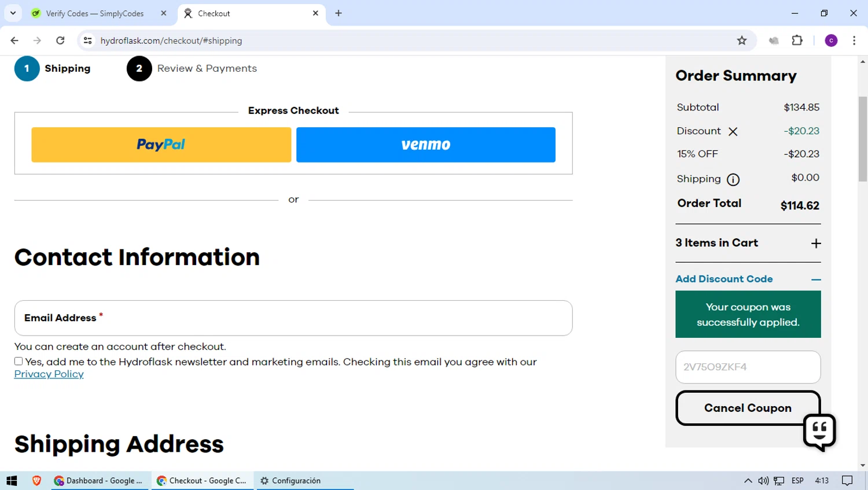Click Cancel Coupon button
Screen dimensions: 868x490
point(748,408)
